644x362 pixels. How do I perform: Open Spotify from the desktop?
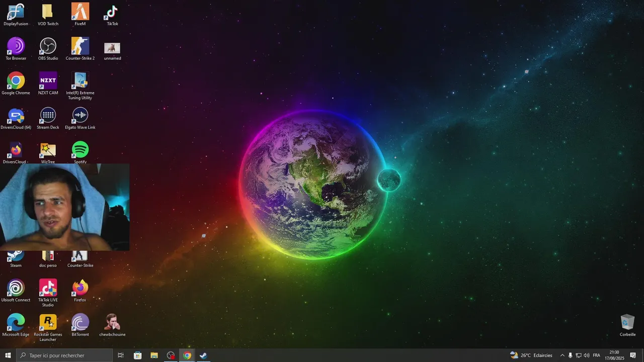pos(80,153)
